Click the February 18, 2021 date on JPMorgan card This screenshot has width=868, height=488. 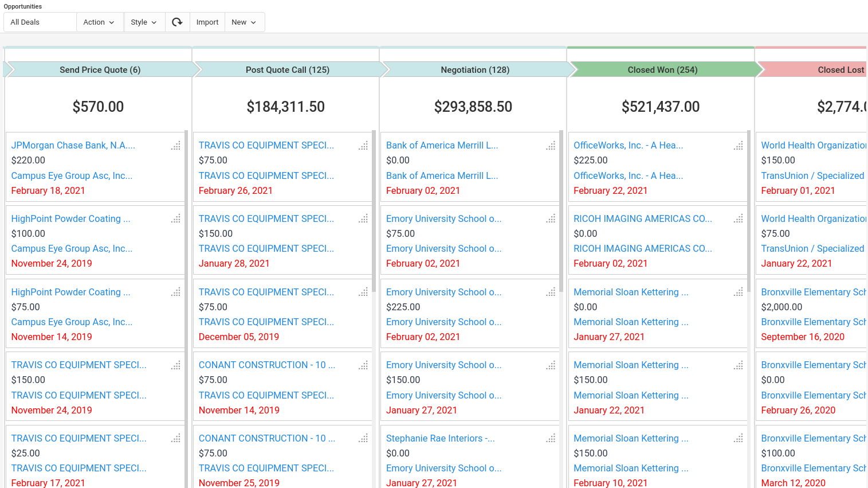point(48,190)
